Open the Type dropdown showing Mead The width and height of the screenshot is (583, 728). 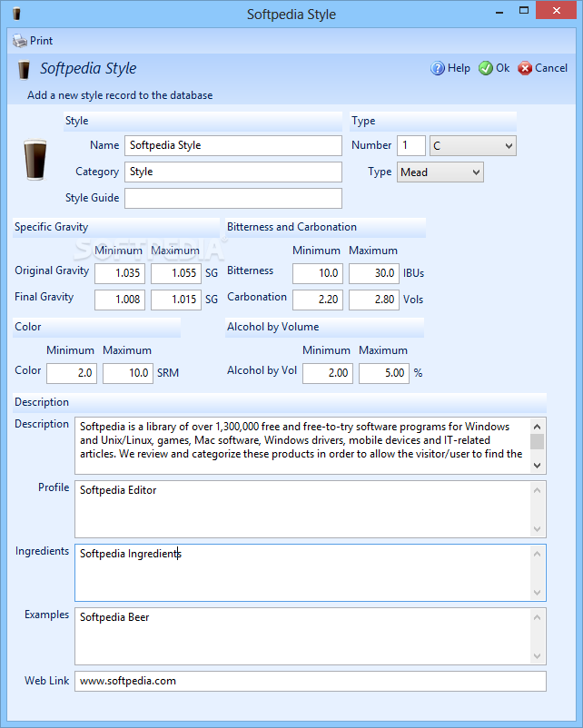pos(440,172)
